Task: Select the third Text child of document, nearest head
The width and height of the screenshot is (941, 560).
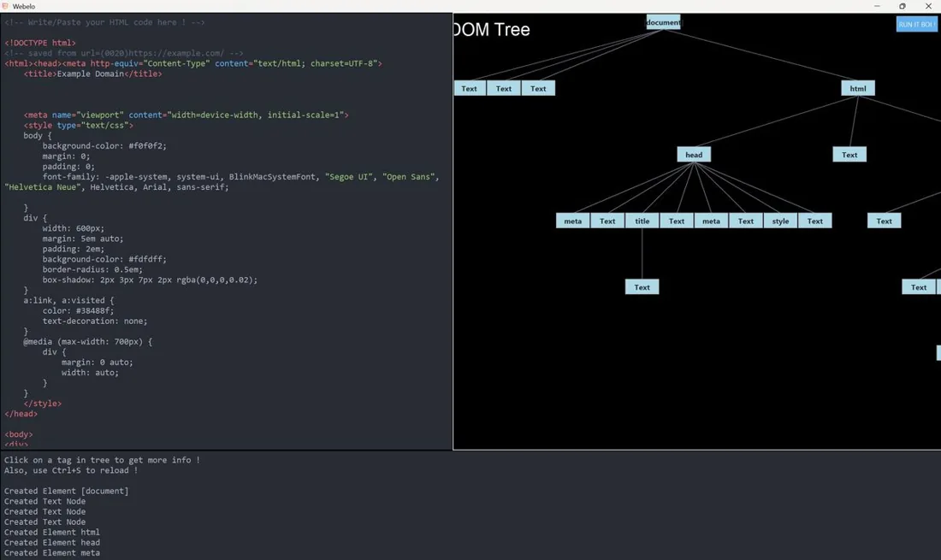Action: 538,88
